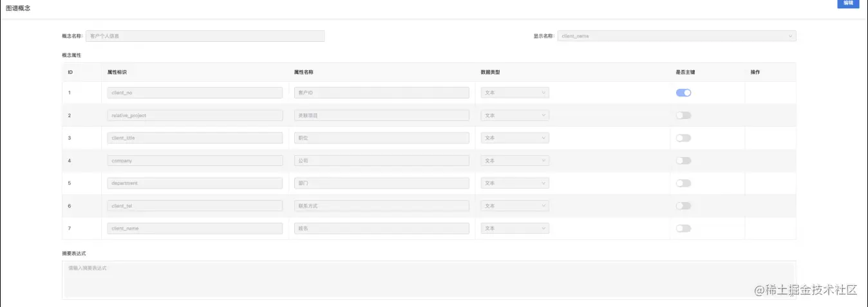Toggle primary key switch for company row

[x=683, y=160]
